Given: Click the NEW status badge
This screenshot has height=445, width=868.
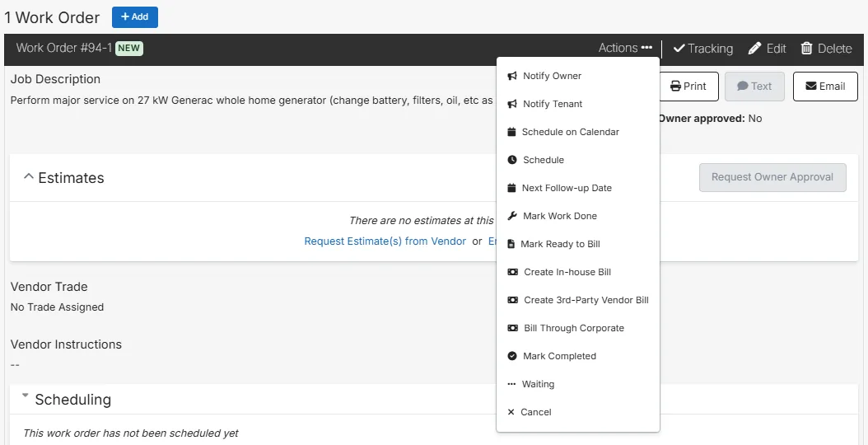Looking at the screenshot, I should coord(129,49).
